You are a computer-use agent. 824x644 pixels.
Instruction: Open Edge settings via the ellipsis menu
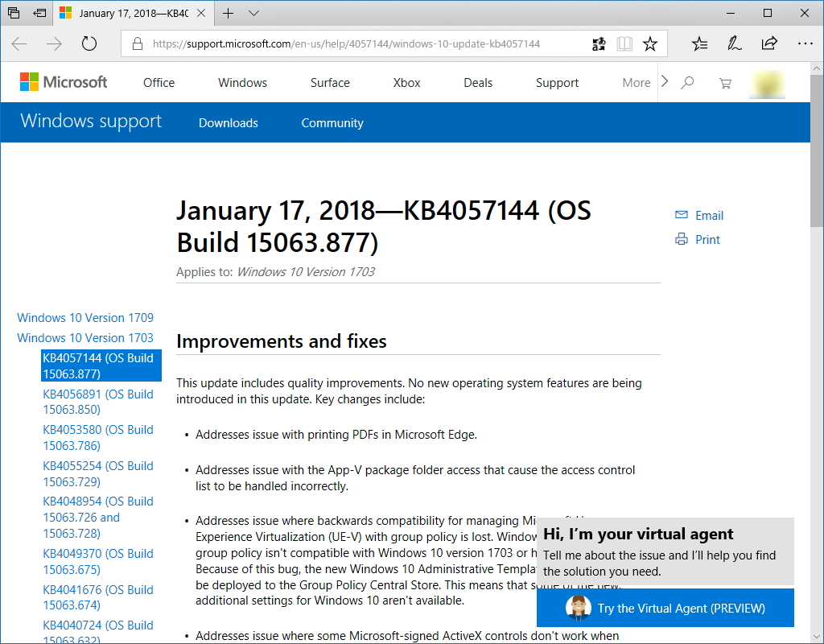click(805, 43)
